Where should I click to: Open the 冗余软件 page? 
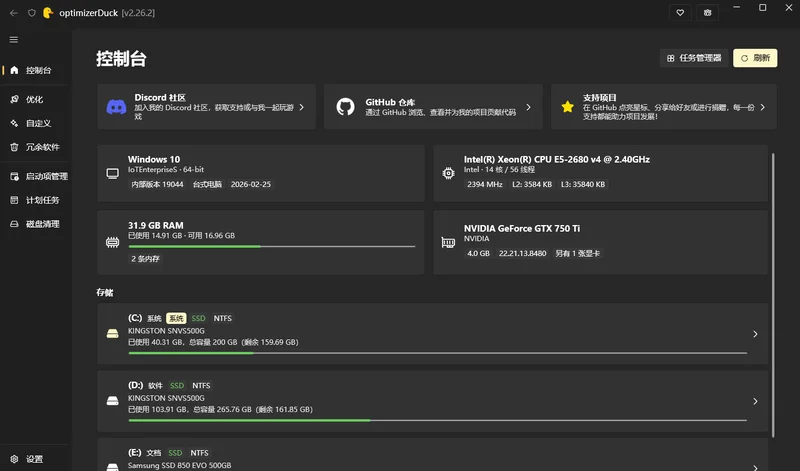pyautogui.click(x=36, y=147)
